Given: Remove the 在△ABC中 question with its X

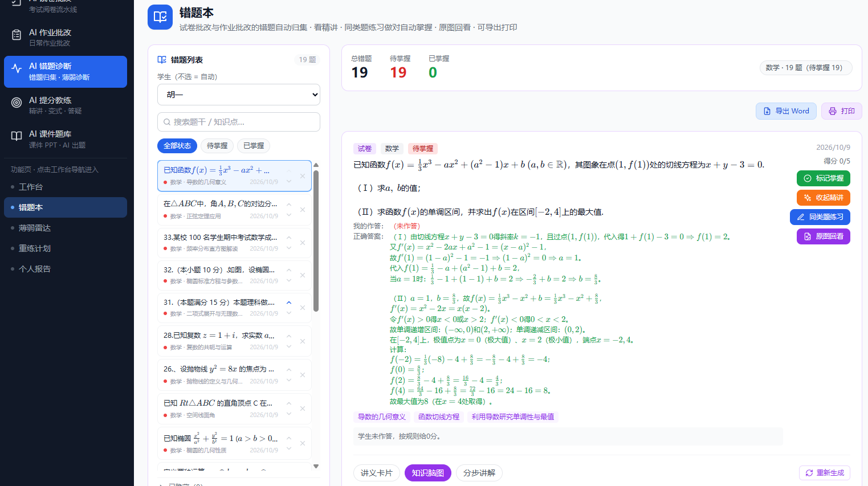Looking at the screenshot, I should coord(303,210).
